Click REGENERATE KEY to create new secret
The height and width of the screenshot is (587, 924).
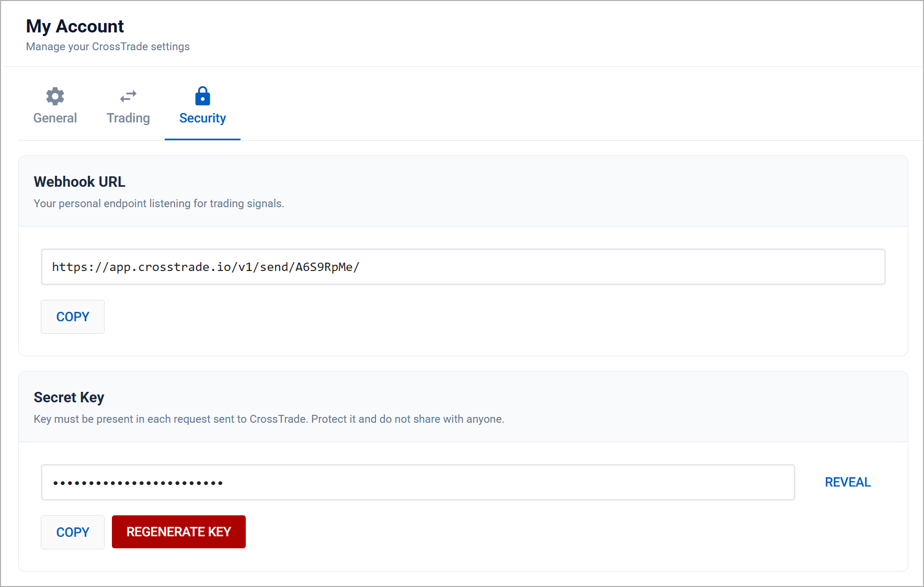coord(178,532)
